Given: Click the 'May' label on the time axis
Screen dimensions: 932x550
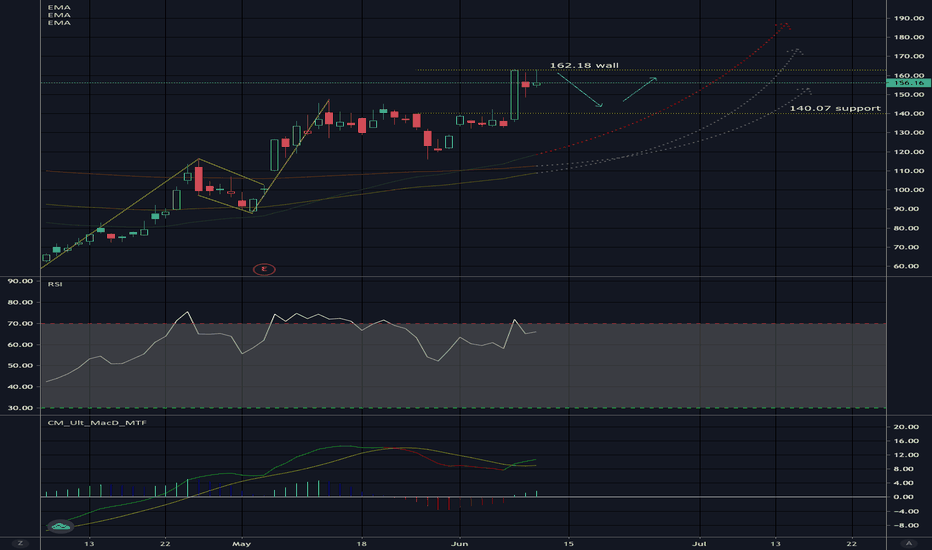Looking at the screenshot, I should point(241,543).
